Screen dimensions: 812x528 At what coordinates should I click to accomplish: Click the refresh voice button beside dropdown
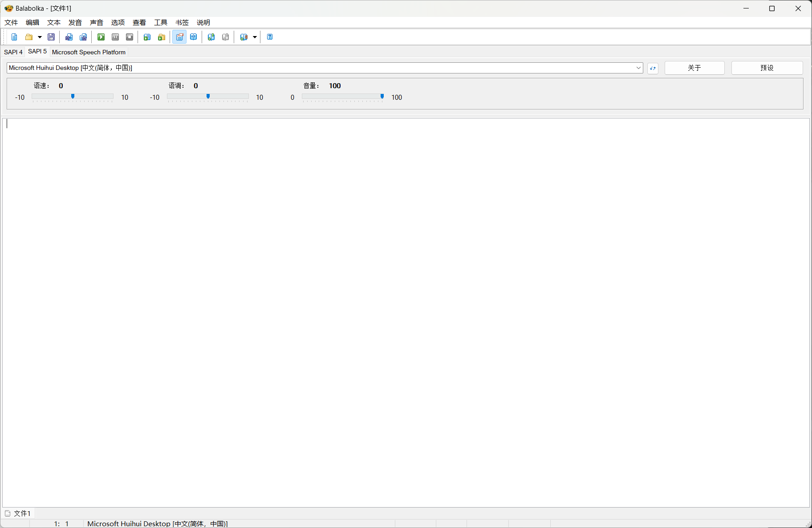[653, 68]
